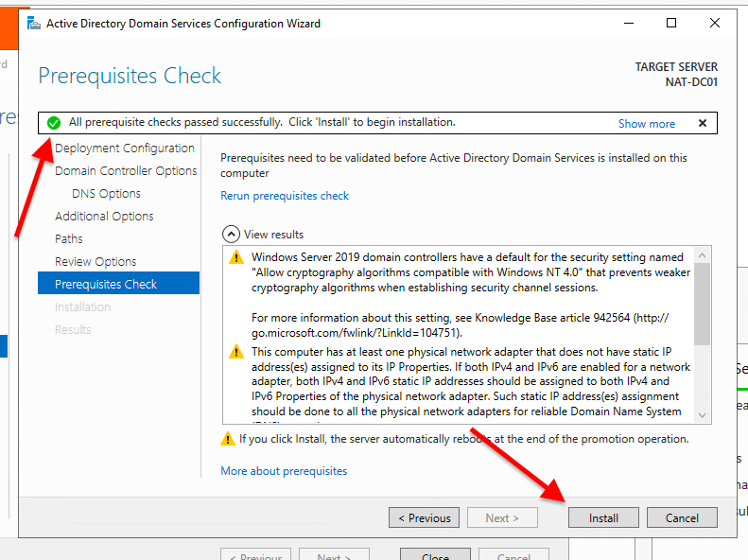Click the wizard title bar app icon
Image resolution: width=748 pixels, height=560 pixels.
pyautogui.click(x=33, y=23)
